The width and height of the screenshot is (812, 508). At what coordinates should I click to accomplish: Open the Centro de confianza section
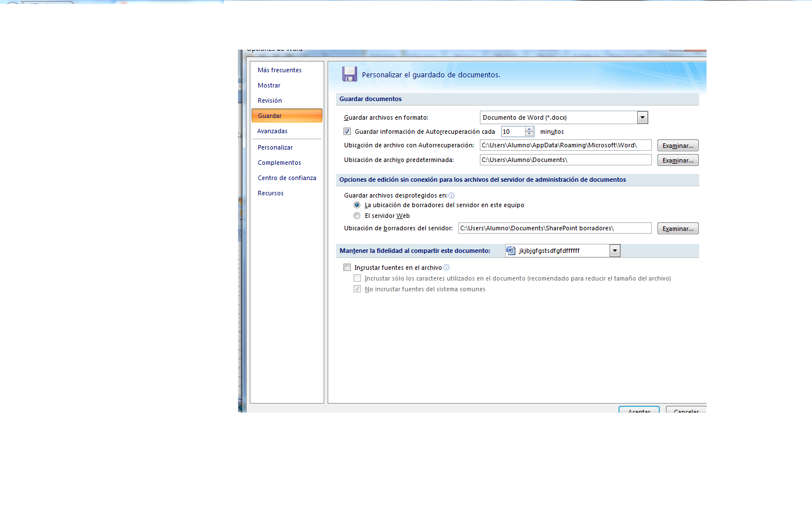(287, 177)
